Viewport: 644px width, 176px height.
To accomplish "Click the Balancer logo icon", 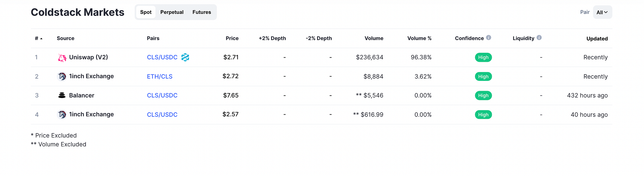I will [62, 95].
